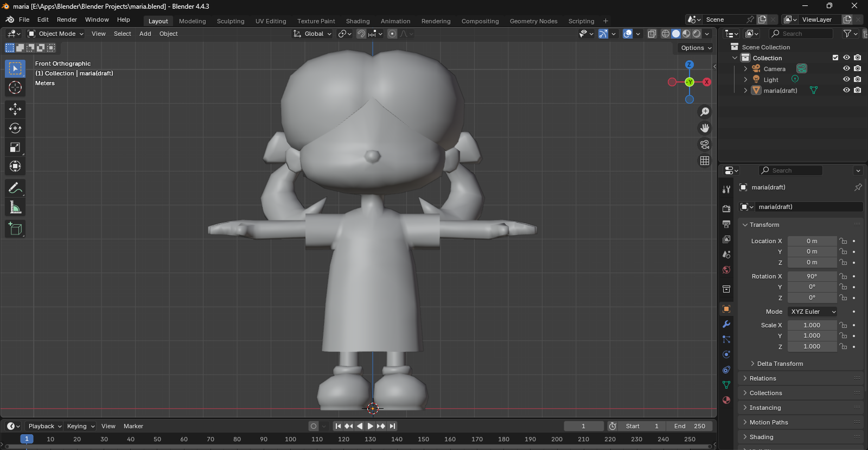The height and width of the screenshot is (450, 868).
Task: Open the timeline Marker menu
Action: coord(133,426)
